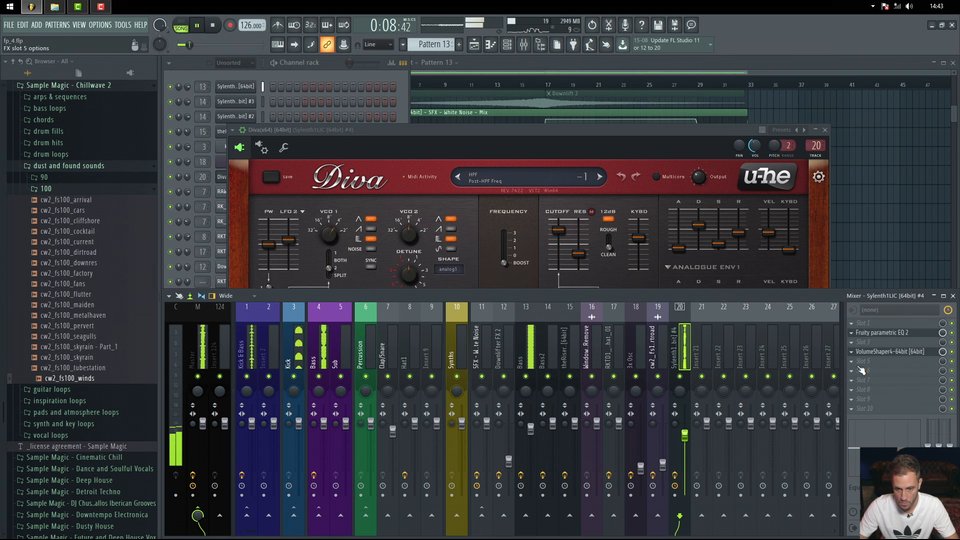The image size is (960, 540).
Task: Click the microphone recording icon
Action: point(624,25)
